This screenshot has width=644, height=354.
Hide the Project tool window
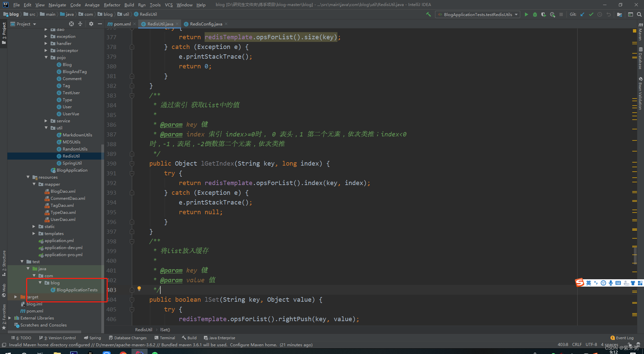100,24
